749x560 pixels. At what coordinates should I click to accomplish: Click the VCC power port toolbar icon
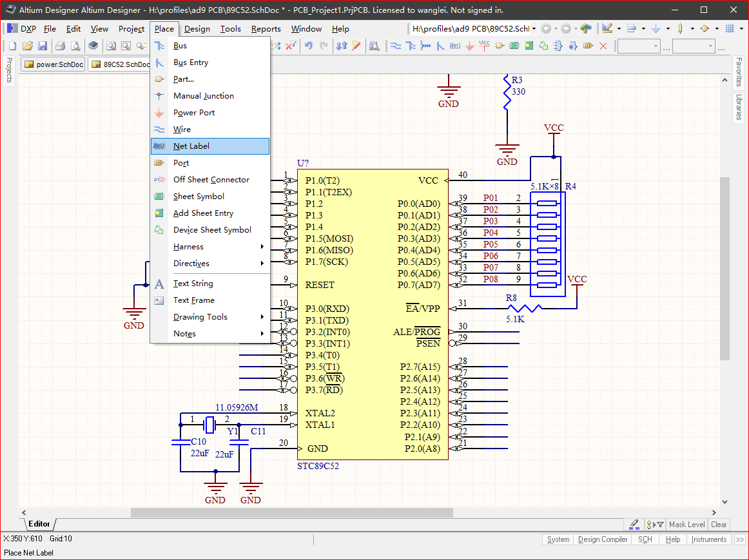485,46
